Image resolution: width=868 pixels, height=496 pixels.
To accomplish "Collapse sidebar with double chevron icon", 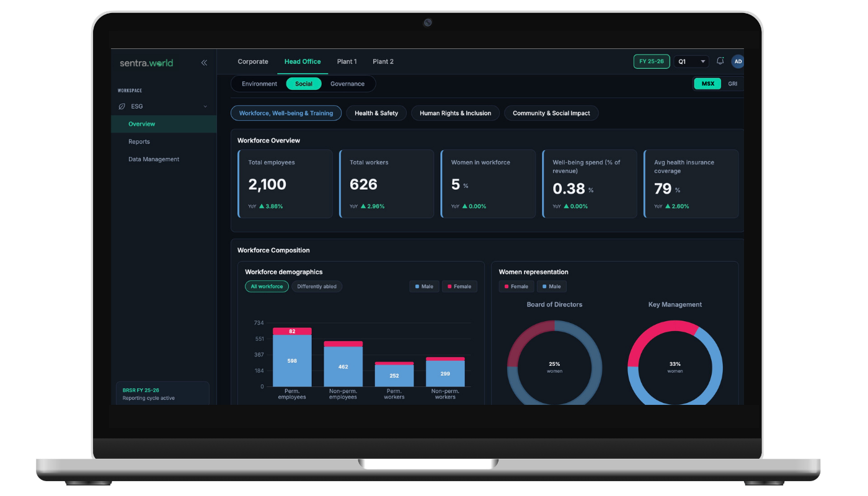I will (x=204, y=63).
